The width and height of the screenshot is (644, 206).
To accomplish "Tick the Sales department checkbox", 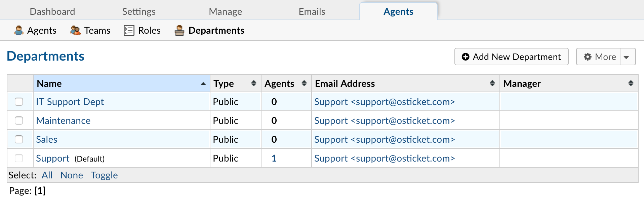I will tap(19, 139).
